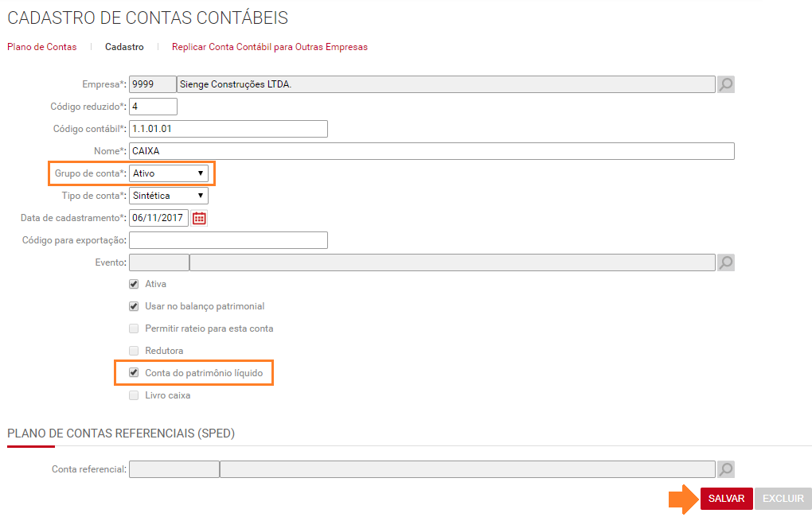Check the Redutora checkbox
The image size is (812, 517).
click(134, 351)
